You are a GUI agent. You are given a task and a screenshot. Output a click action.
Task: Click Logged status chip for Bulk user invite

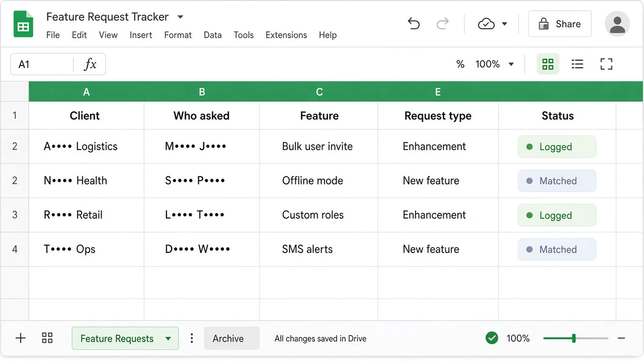[x=557, y=147]
